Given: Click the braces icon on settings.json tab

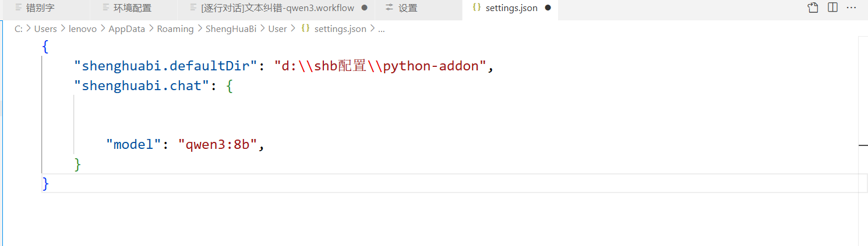Looking at the screenshot, I should 477,8.
